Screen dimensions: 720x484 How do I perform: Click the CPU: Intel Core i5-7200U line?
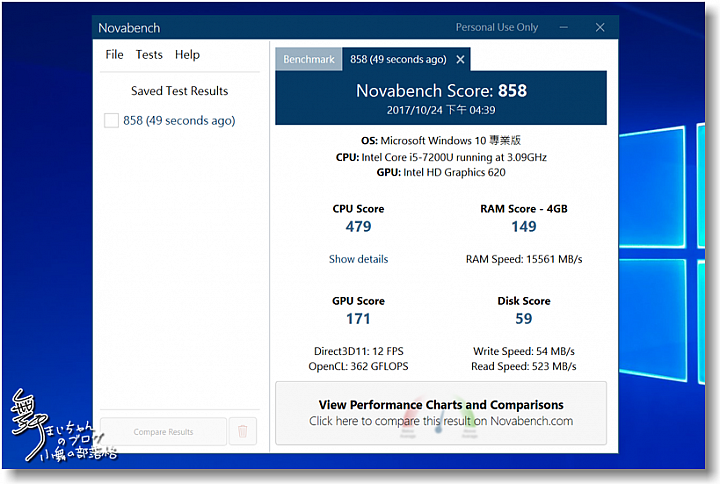point(441,158)
